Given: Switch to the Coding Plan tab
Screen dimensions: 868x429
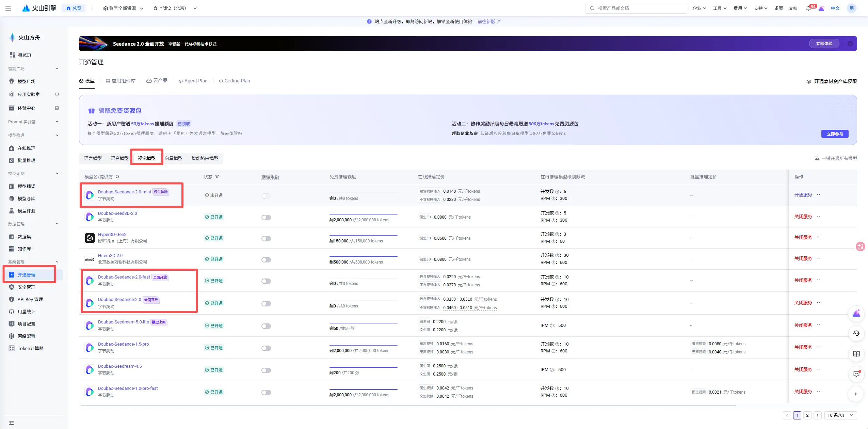Looking at the screenshot, I should point(234,81).
